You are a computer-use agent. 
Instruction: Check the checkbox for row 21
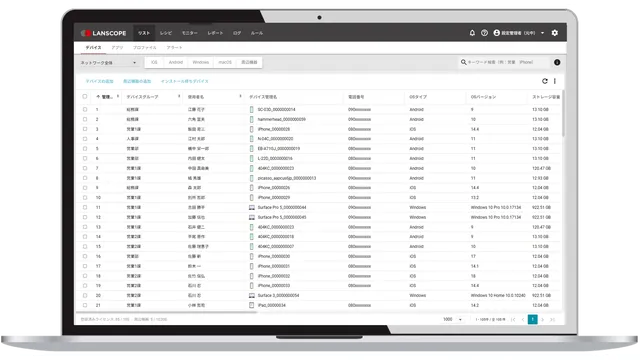[85, 305]
